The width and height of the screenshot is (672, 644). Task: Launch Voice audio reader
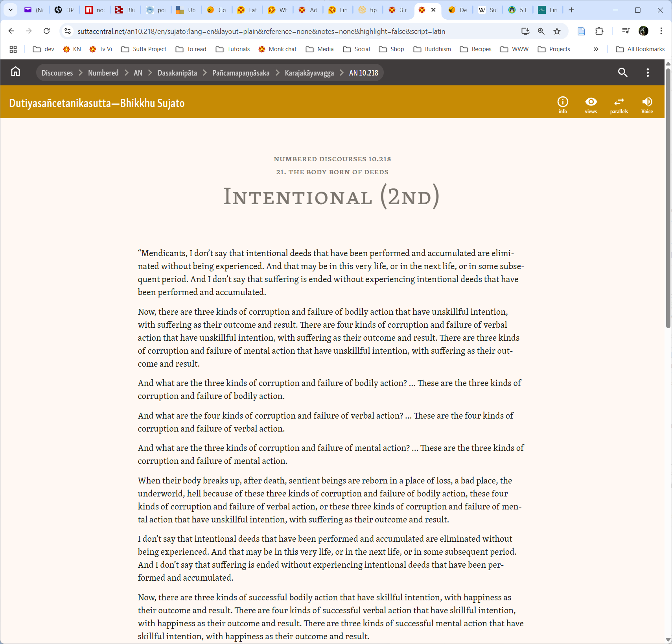[647, 105]
